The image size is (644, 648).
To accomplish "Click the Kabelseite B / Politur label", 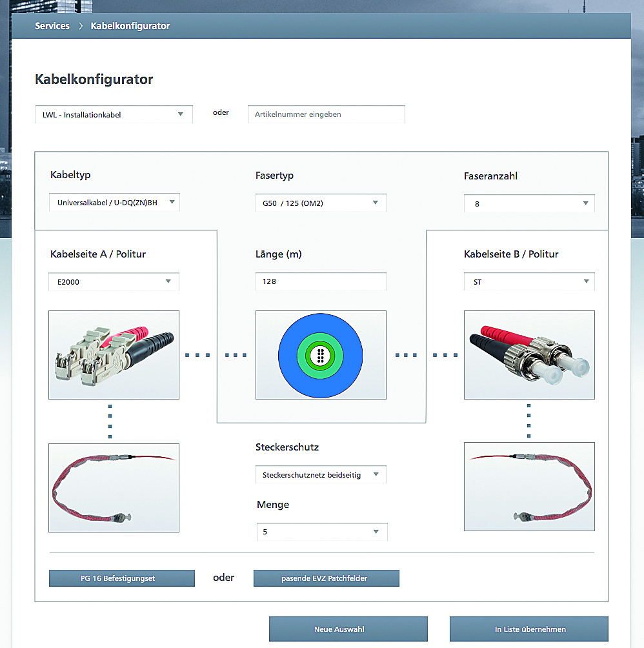I will (x=511, y=254).
